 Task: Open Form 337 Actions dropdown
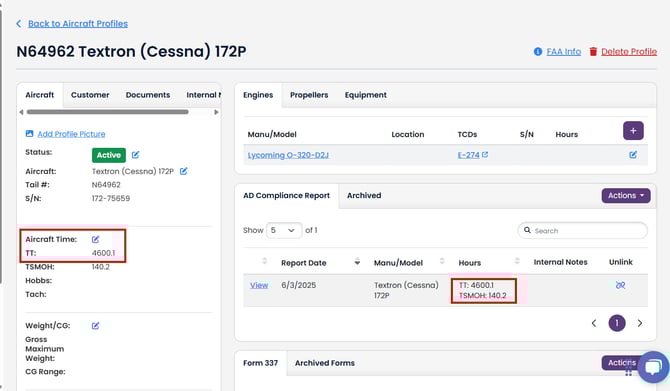622,363
